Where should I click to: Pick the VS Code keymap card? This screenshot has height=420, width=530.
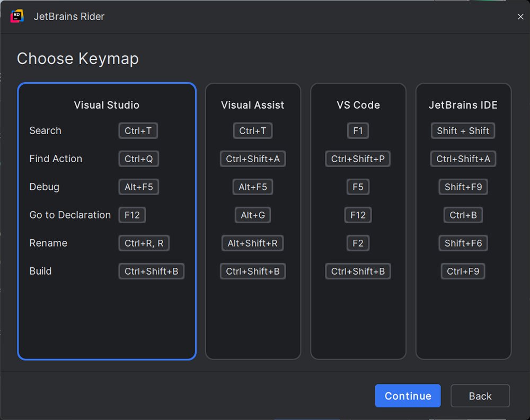[x=358, y=105]
